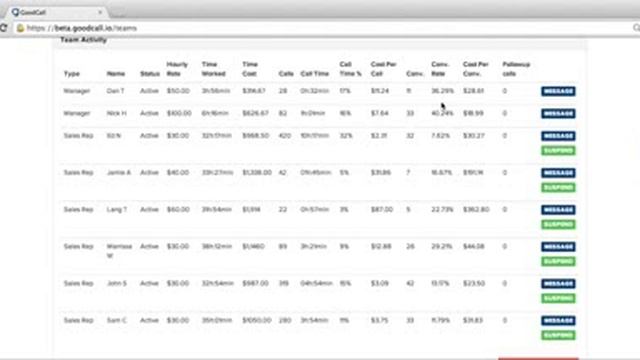Select the name Sam C
The width and height of the screenshot is (640, 360).
pos(116,320)
